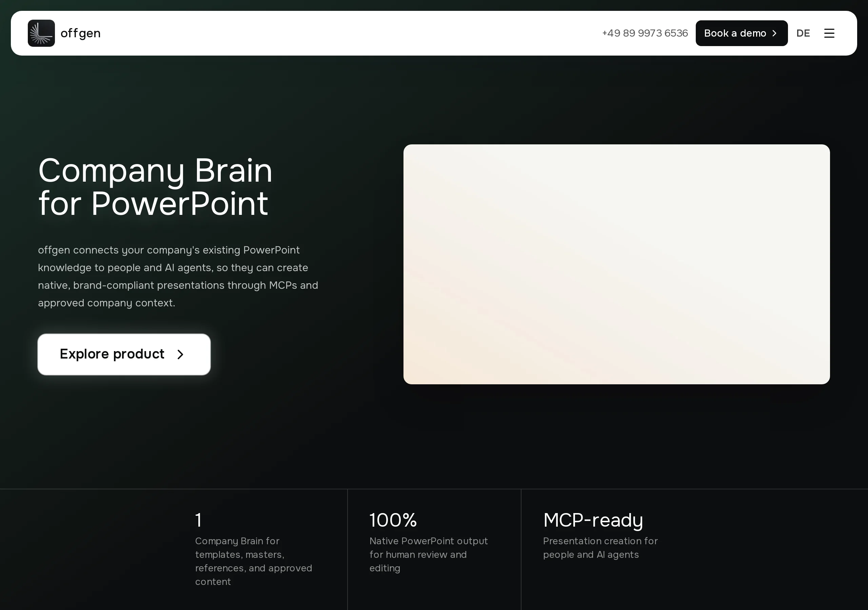Click the 'MCP-ready' statistic heading
868x610 pixels.
[593, 520]
